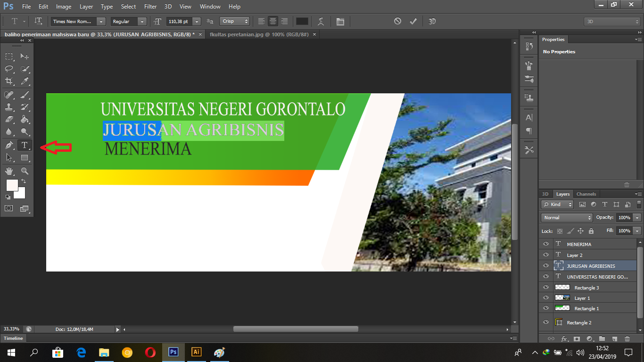644x362 pixels.
Task: Switch to the Channels tab
Action: coord(586,194)
